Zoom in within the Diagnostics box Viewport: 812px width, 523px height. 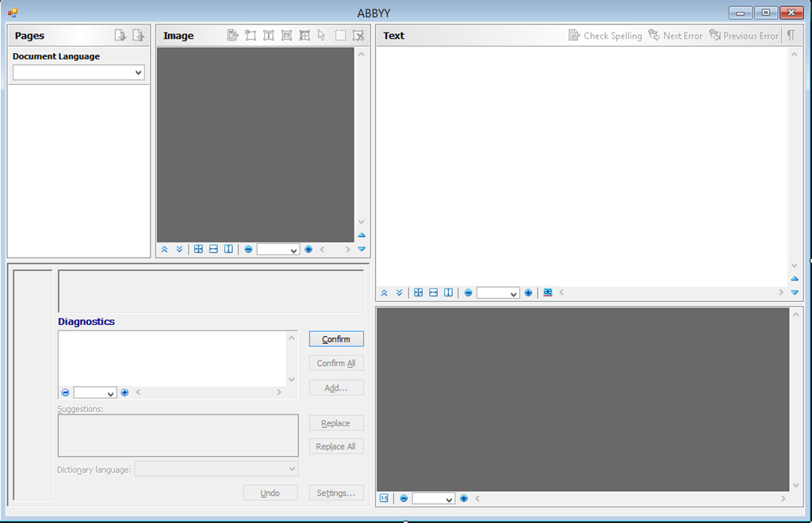tap(124, 392)
